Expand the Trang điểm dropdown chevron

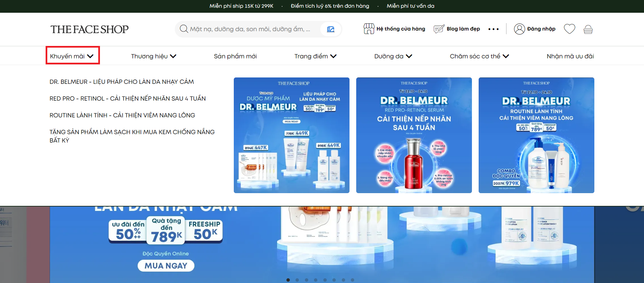333,56
